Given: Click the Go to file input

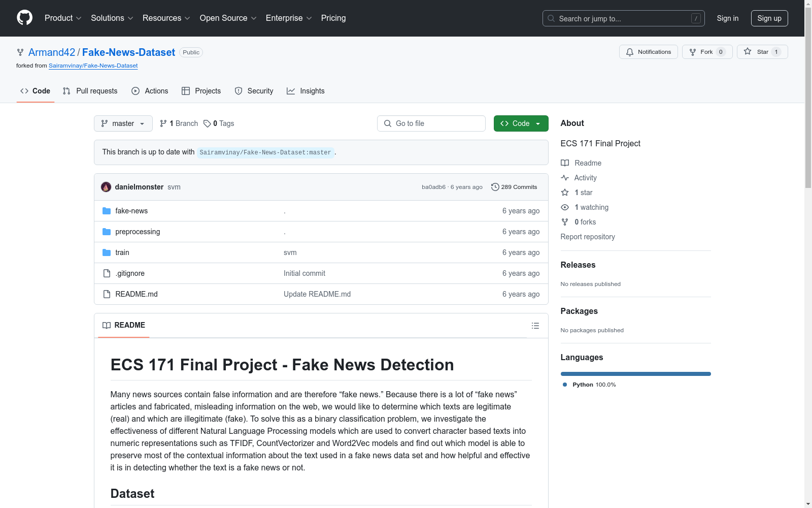Looking at the screenshot, I should tap(431, 123).
